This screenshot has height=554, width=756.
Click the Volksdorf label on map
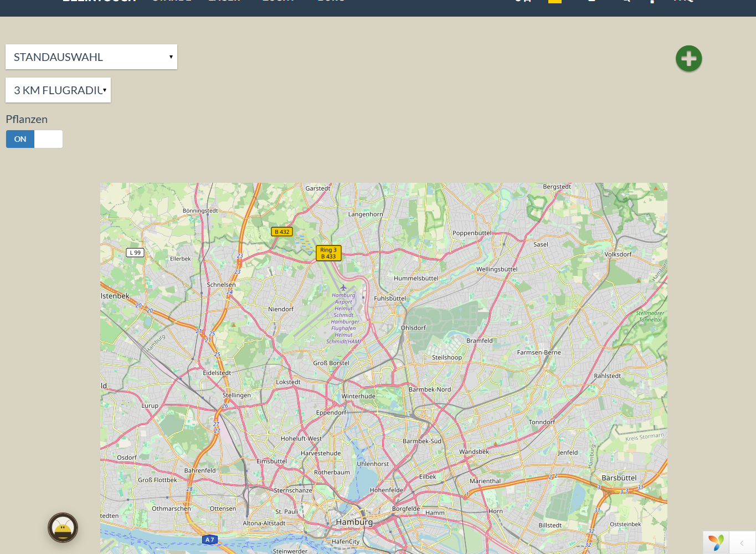click(618, 254)
